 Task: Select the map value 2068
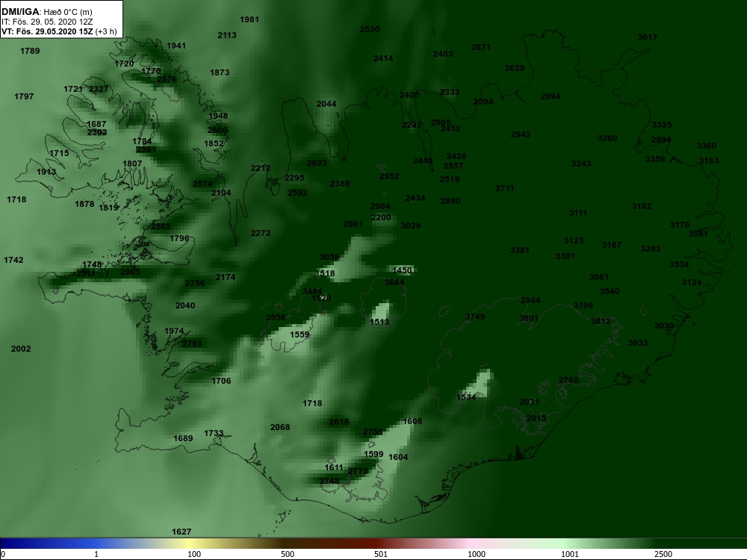(279, 427)
